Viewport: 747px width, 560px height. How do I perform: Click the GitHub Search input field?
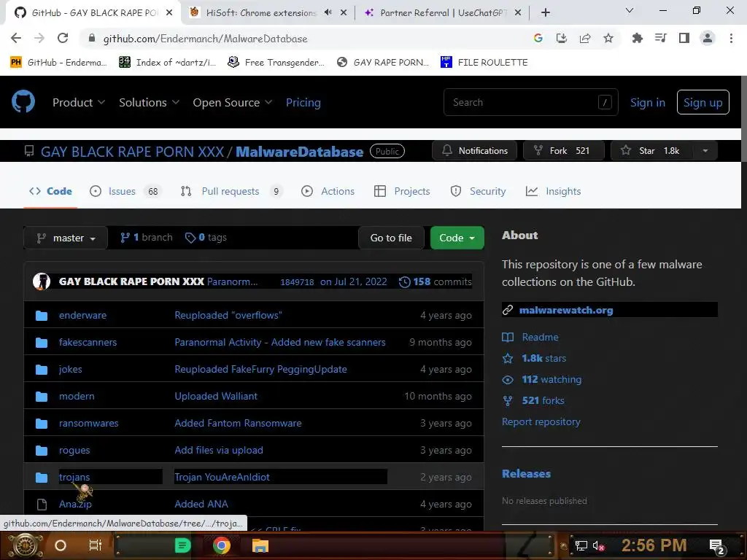pyautogui.click(x=531, y=102)
